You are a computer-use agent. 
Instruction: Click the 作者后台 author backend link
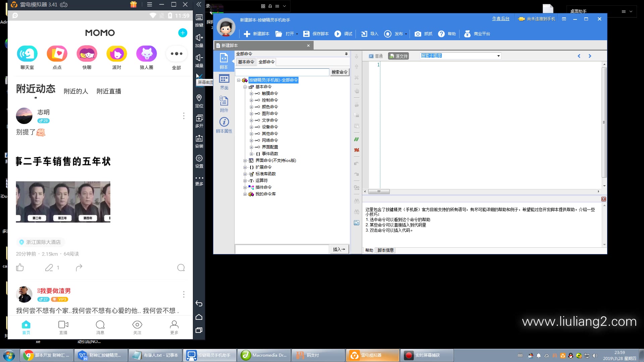point(500,19)
